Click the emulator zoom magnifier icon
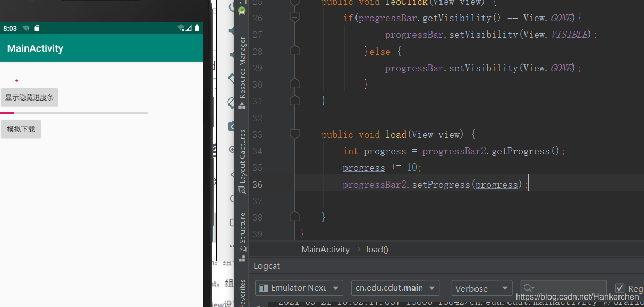This screenshot has height=307, width=644. pos(232,150)
